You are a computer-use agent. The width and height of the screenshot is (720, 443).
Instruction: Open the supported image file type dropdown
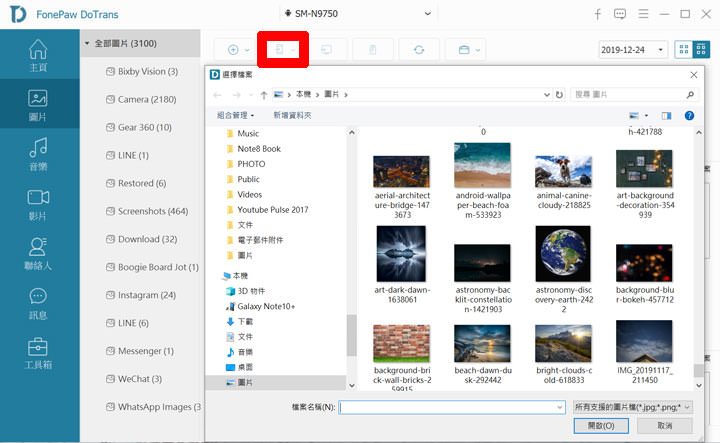631,407
